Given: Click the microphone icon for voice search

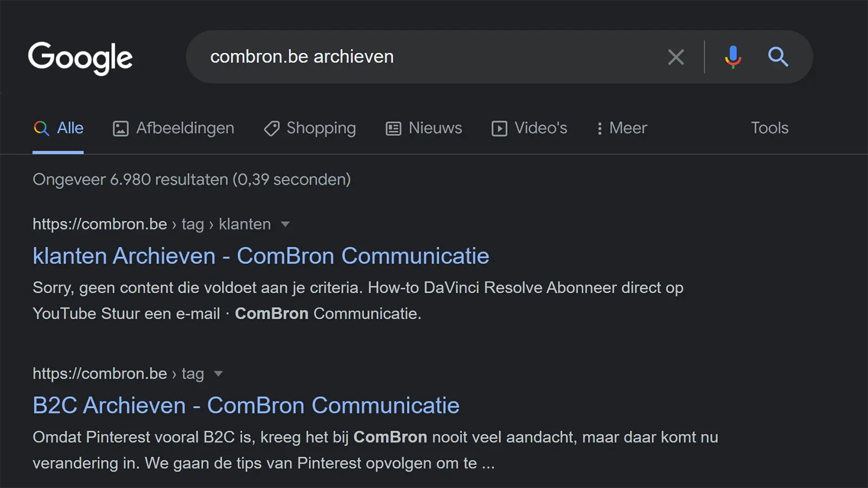Looking at the screenshot, I should point(732,57).
